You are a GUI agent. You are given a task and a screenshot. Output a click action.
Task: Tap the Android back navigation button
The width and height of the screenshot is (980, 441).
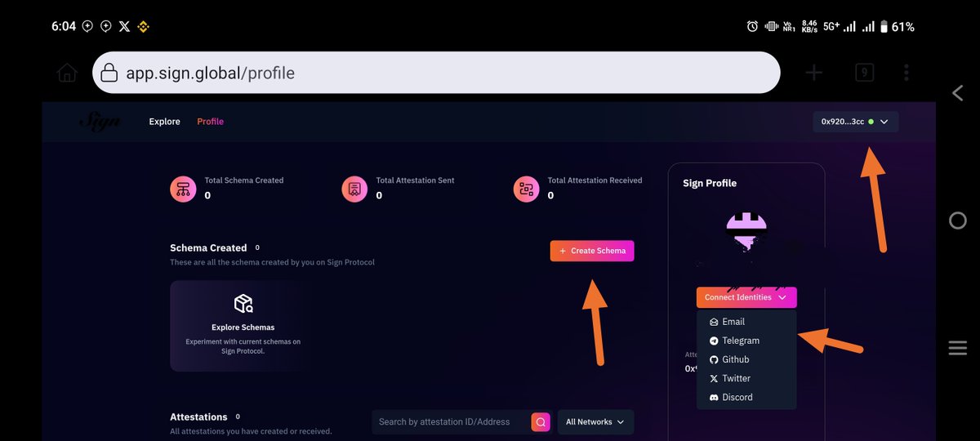coord(958,93)
